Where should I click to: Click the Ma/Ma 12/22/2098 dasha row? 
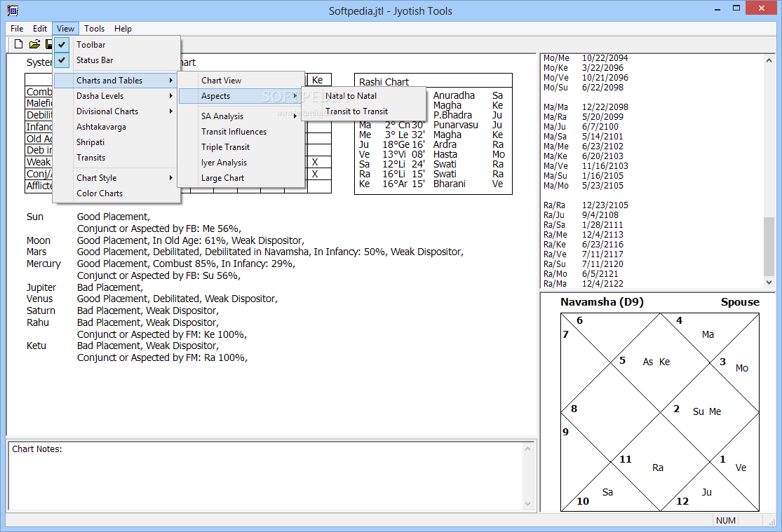586,107
